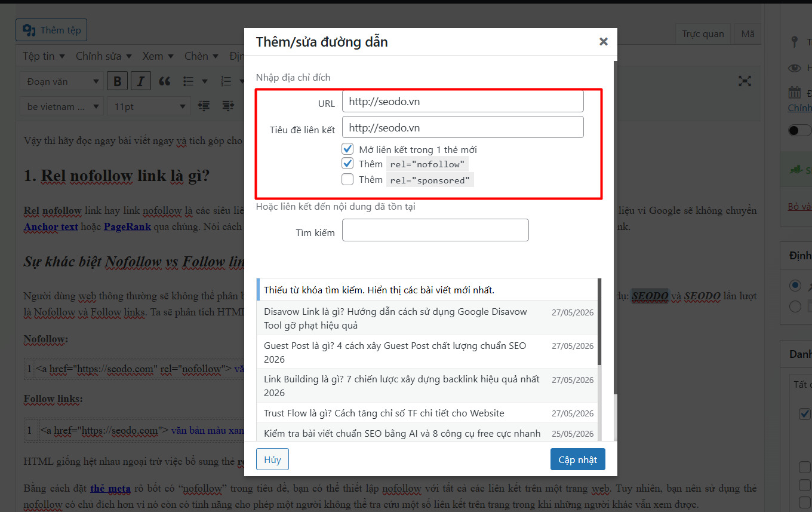Click the Anchor text link in article
812x512 pixels.
click(51, 226)
